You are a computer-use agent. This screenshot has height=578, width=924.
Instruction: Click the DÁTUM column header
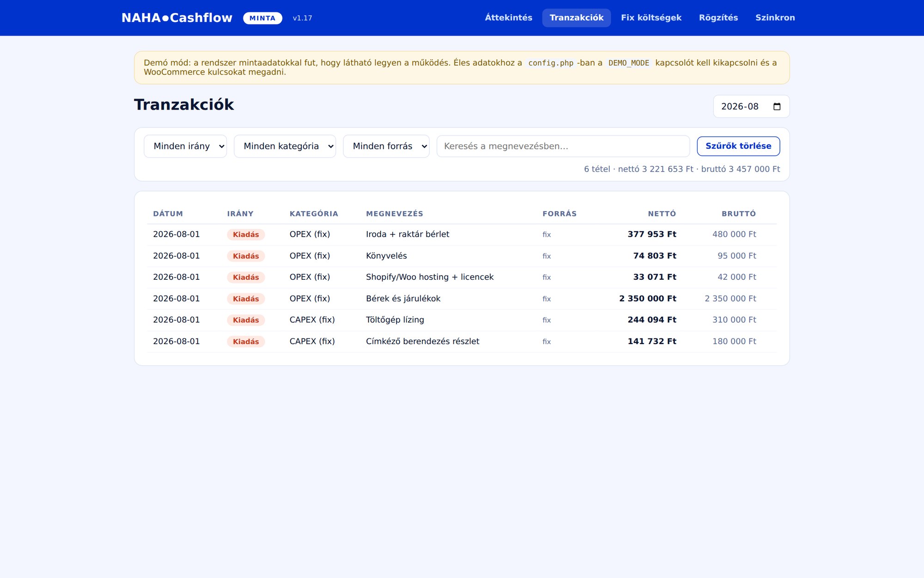(x=168, y=214)
